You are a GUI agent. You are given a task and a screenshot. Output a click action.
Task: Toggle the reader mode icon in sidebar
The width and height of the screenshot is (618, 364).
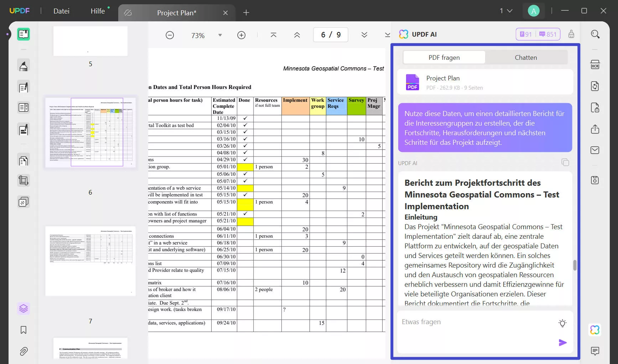click(x=24, y=34)
